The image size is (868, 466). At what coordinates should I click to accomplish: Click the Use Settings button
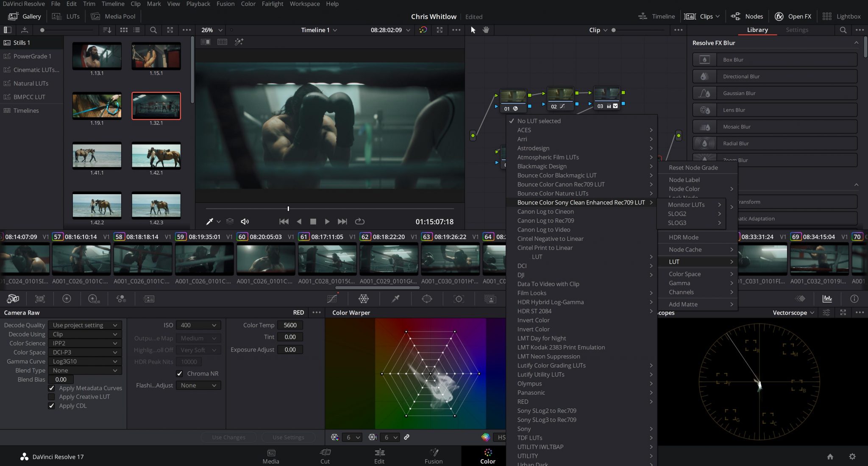(289, 437)
